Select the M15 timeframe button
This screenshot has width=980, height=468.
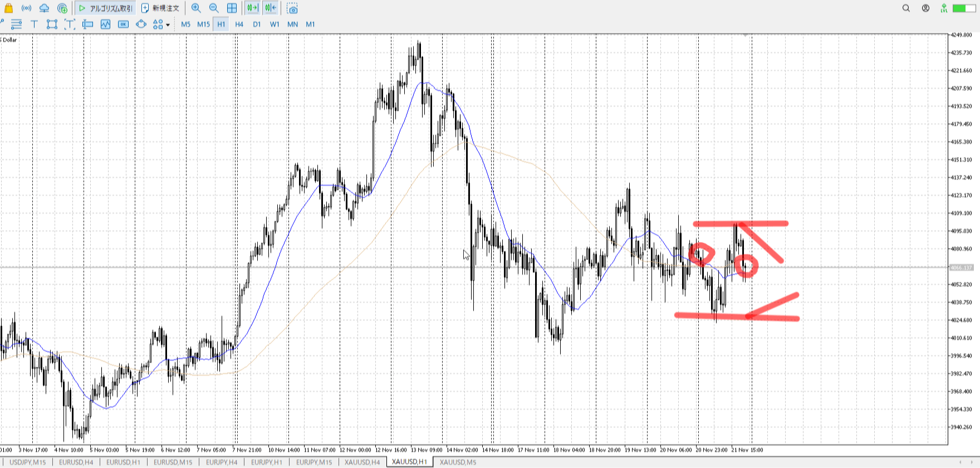click(203, 24)
